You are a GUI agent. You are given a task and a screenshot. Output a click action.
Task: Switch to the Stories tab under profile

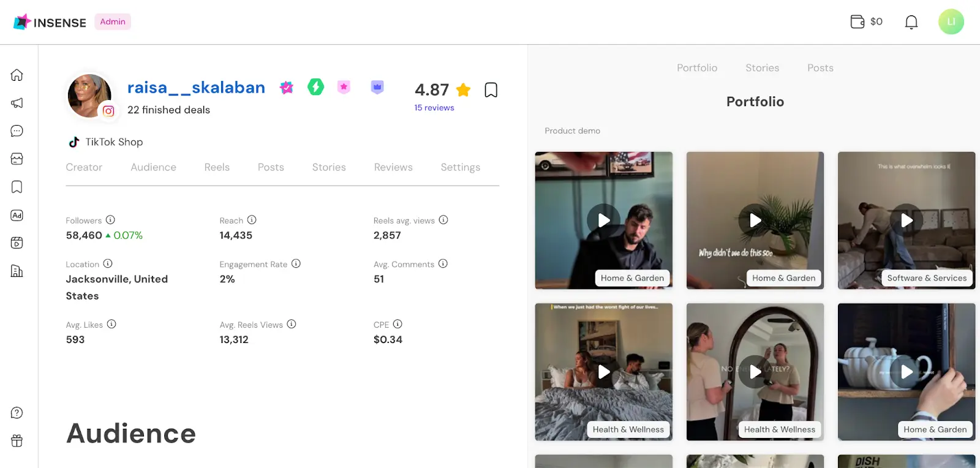pos(329,167)
